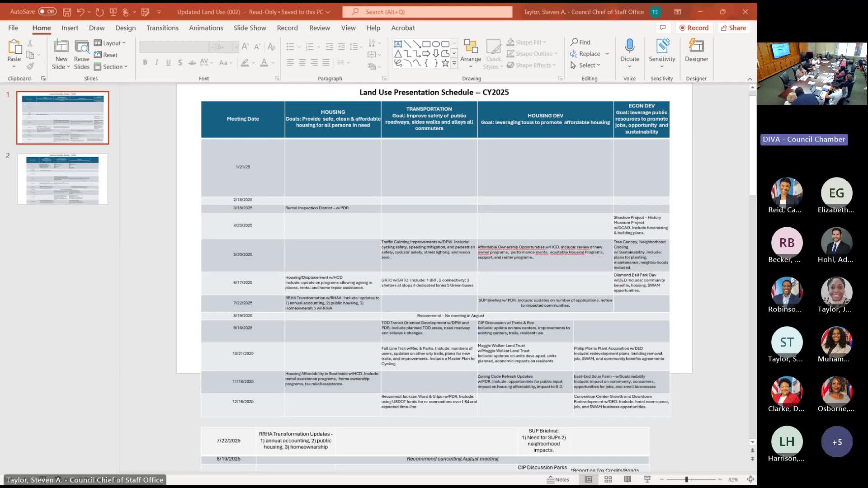
Task: Toggle Notes pane in status bar
Action: pos(558,479)
